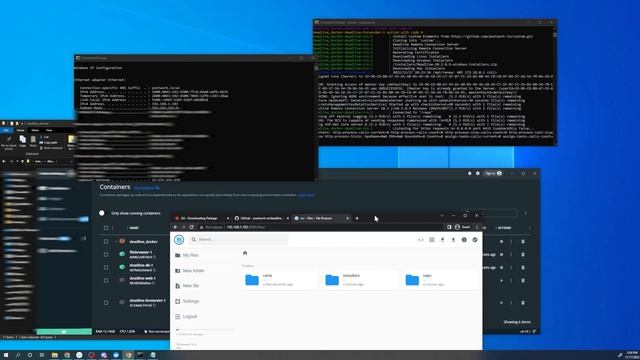The height and width of the screenshot is (360, 640).
Task: Open Settings in File Browser sidebar
Action: [187, 301]
